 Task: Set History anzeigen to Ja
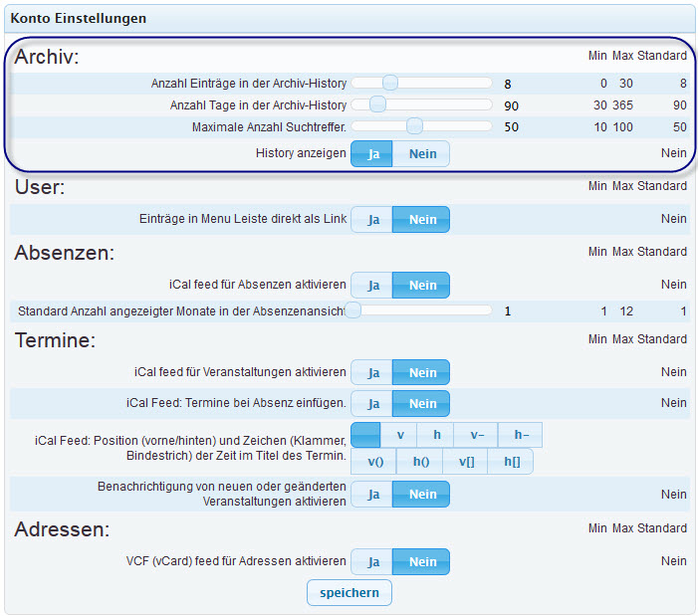pyautogui.click(x=372, y=153)
